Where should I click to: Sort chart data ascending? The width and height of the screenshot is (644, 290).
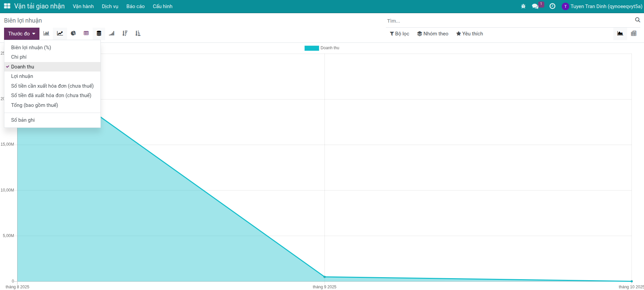pos(138,33)
